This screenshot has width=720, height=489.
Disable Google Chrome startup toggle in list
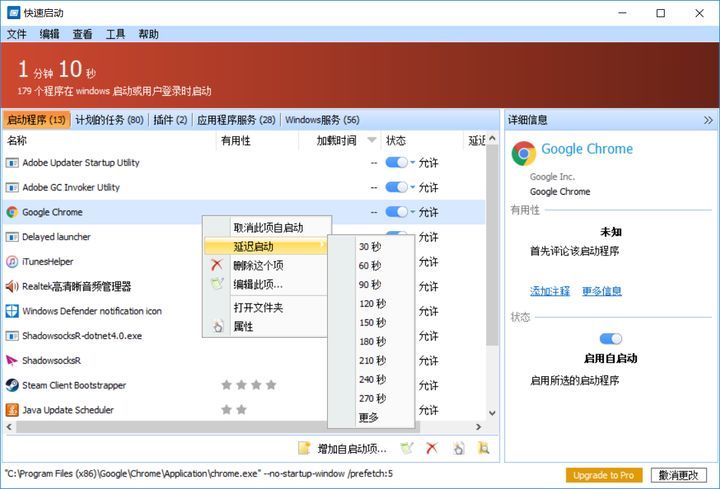[395, 212]
